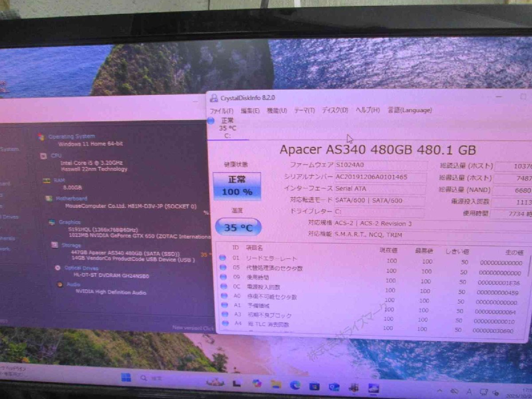
Task: Click the RAM module icon in Speccy
Action: (46, 181)
